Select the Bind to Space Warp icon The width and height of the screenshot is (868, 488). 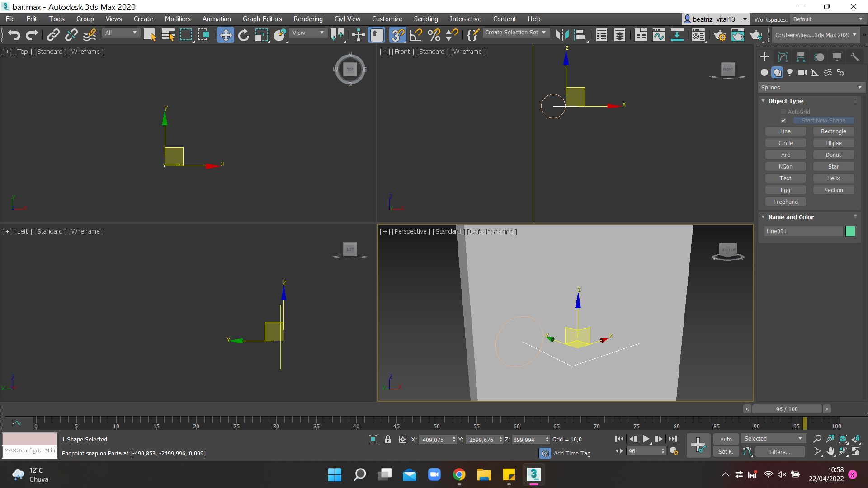tap(90, 35)
